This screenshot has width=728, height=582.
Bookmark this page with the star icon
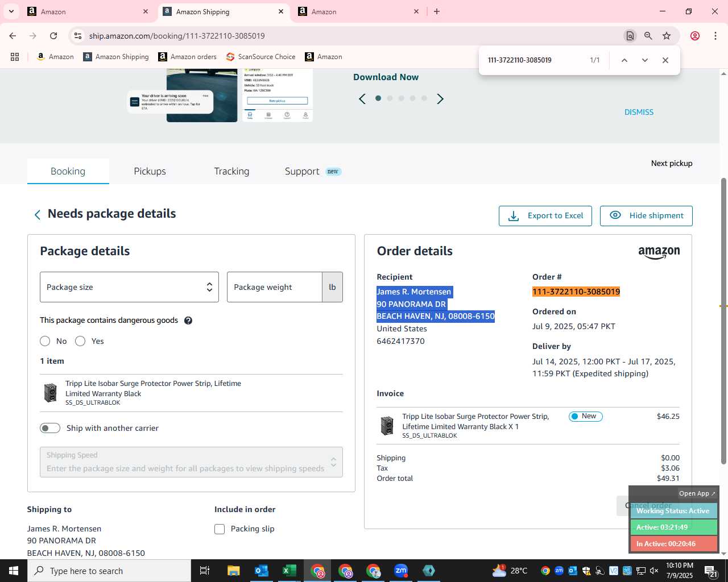pos(667,36)
